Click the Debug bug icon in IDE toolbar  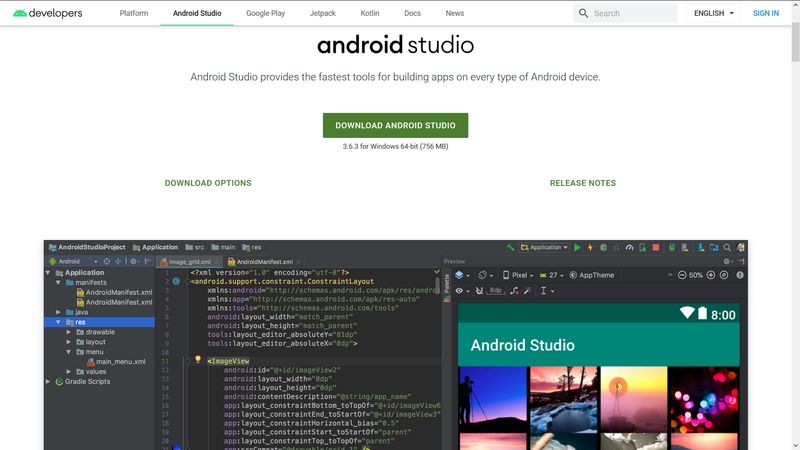point(604,247)
